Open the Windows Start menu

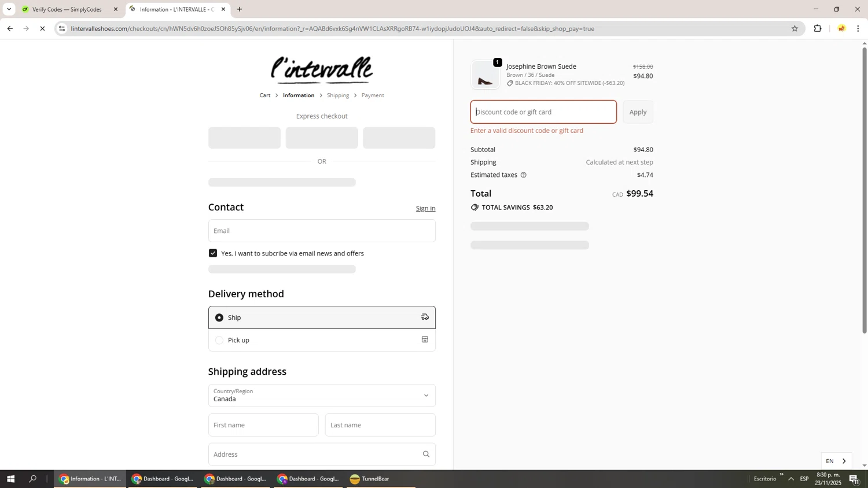point(10,479)
